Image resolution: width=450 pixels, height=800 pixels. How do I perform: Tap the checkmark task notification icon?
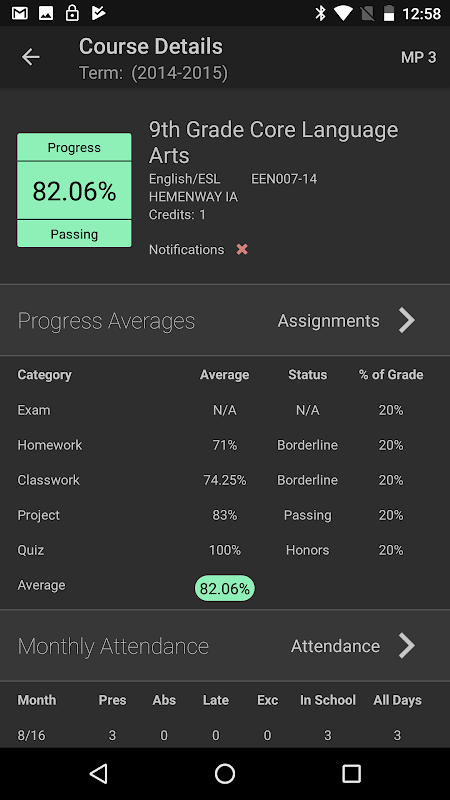pos(98,13)
